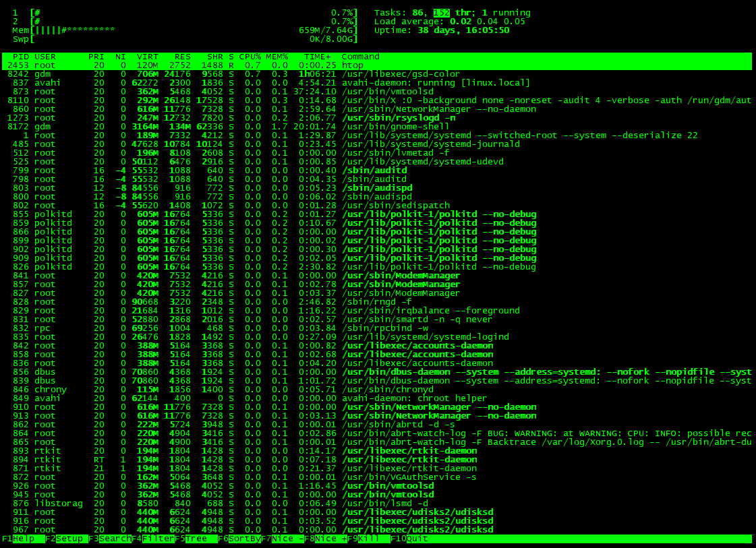The image size is (756, 548).
Task: Select the vmtoolsd row with PID 873
Action: [x=377, y=92]
